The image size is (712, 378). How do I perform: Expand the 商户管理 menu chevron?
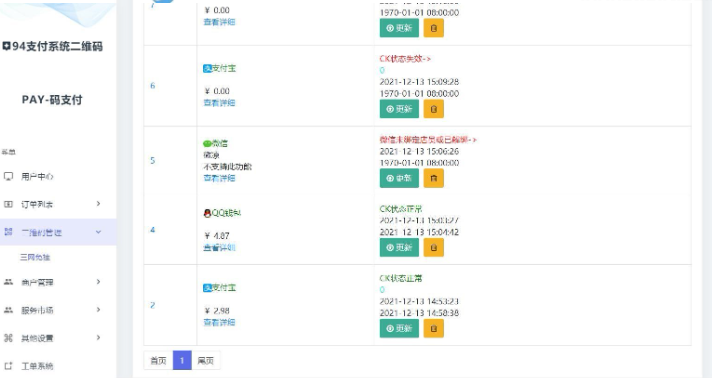click(x=98, y=282)
